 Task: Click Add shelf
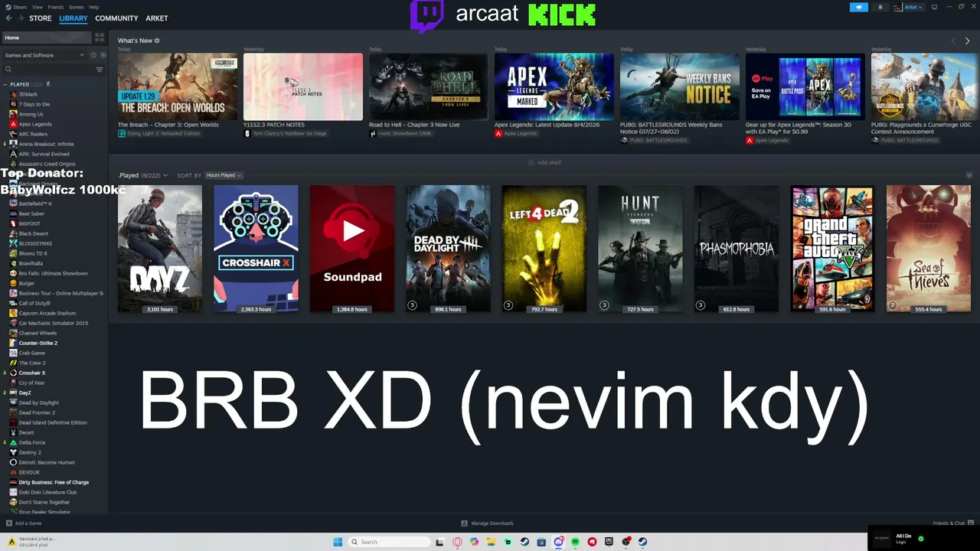pos(544,163)
